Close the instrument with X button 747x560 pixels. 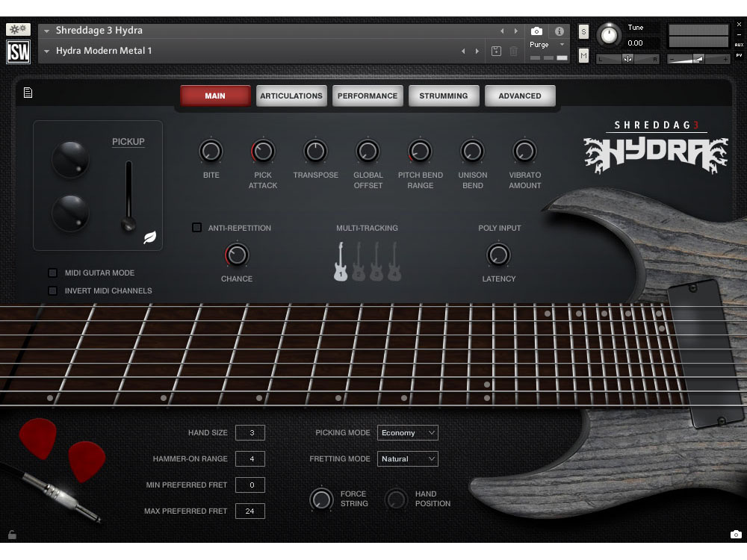tap(739, 25)
